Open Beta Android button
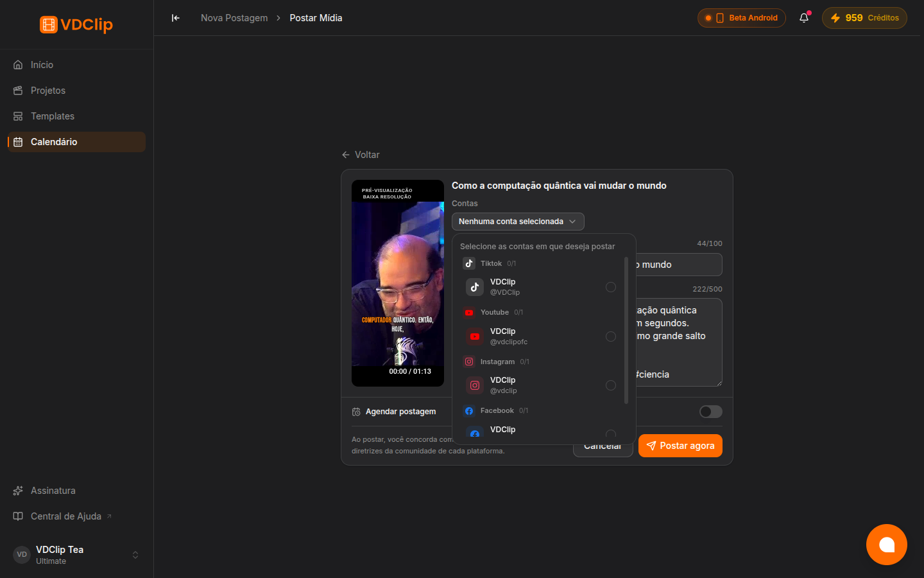Screen dimensions: 924x578 click(742, 18)
